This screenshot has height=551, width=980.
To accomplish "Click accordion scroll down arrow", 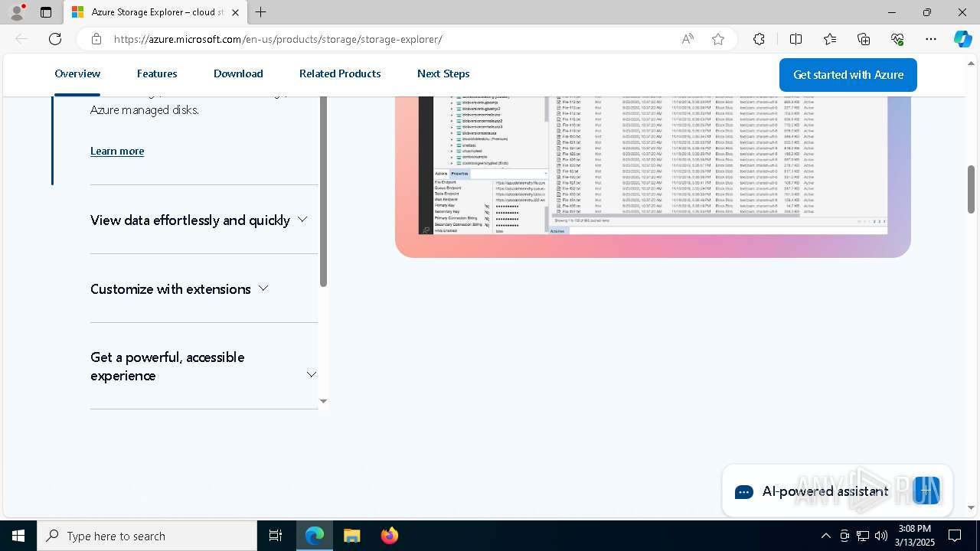I will click(x=323, y=401).
